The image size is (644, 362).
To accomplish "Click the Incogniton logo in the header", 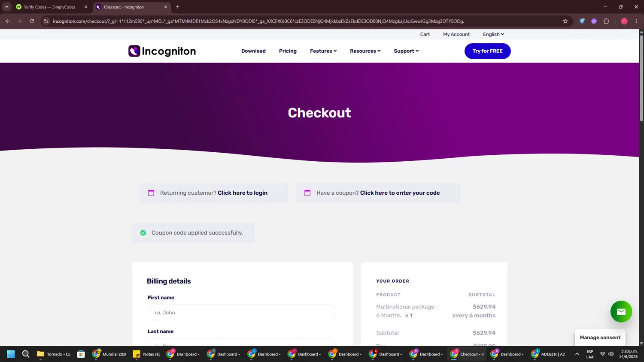I will click(x=162, y=51).
